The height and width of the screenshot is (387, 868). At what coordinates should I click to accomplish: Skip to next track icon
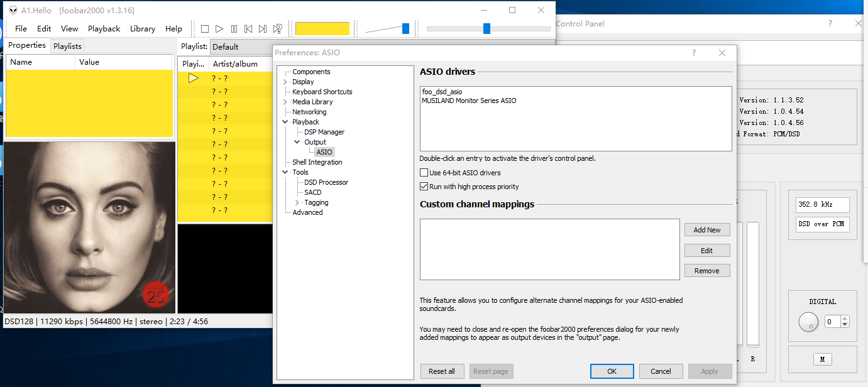(263, 29)
